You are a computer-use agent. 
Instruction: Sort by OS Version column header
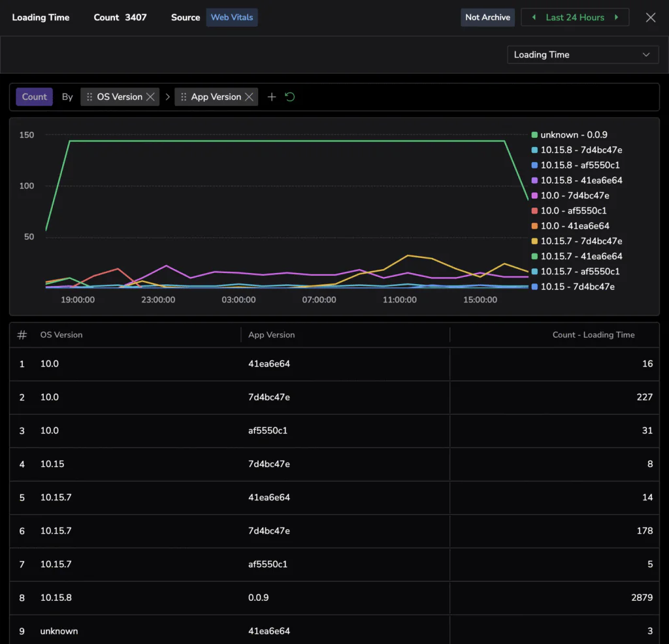61,335
